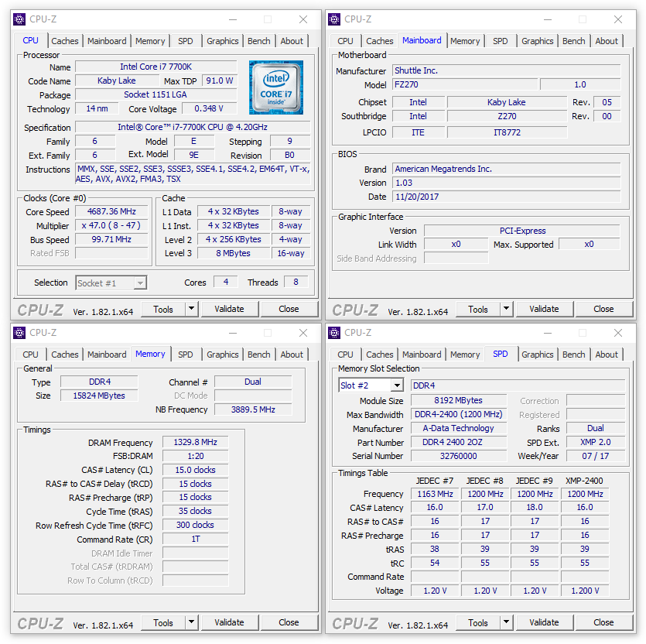Viewport: 646px width, 644px height.
Task: Click Close button in the SPD window
Action: pos(603,622)
